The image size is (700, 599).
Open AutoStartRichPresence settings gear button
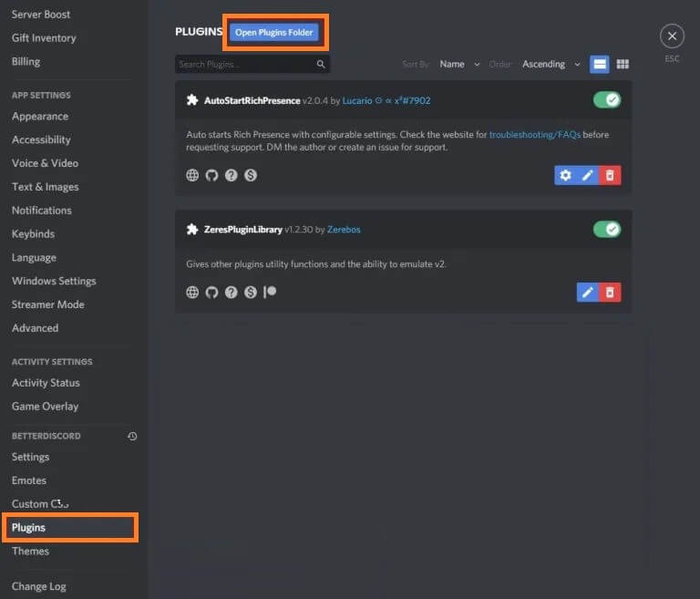565,175
